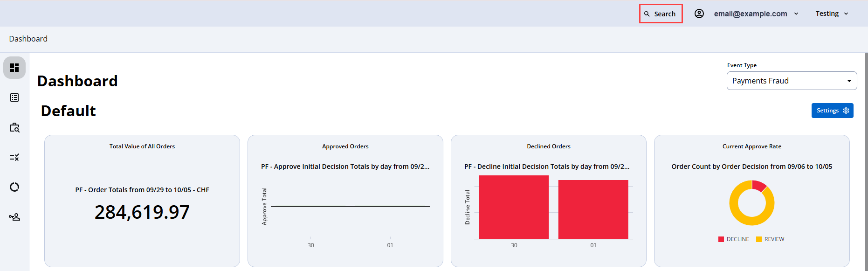Viewport: 868px width, 271px height.
Task: Click the PF - Approve Initial Decision Totals subtitle
Action: pos(345,167)
